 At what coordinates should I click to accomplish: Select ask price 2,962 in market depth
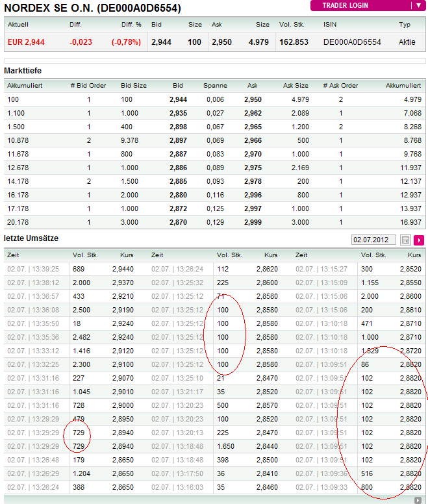[x=253, y=113]
